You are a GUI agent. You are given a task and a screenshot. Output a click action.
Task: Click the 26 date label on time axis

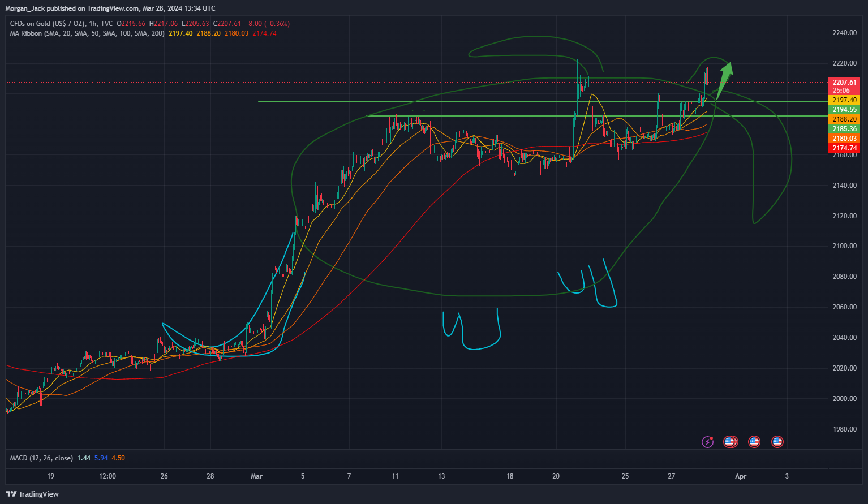pos(164,476)
